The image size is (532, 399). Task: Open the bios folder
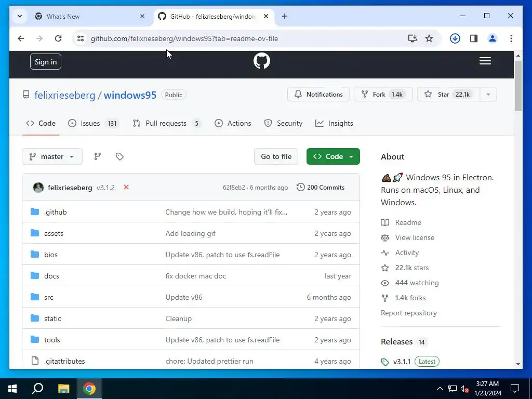point(51,255)
